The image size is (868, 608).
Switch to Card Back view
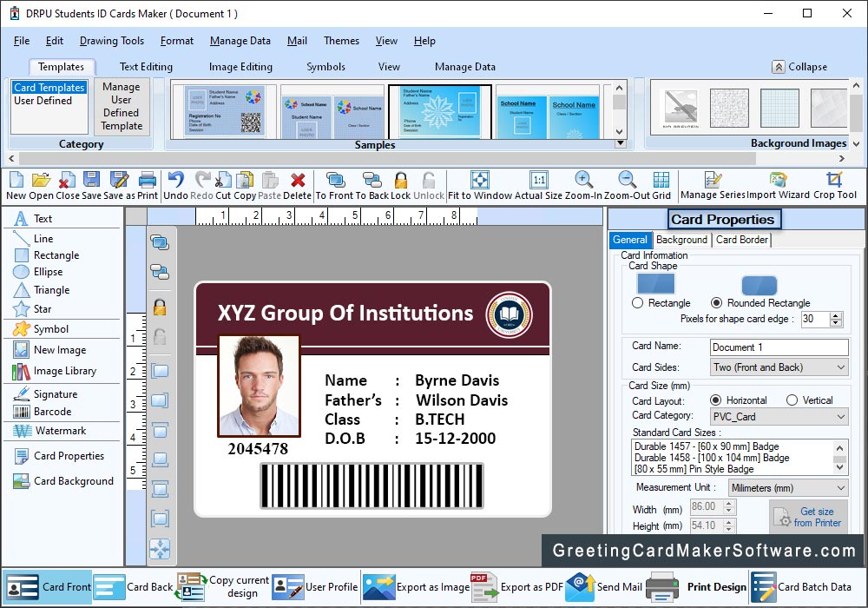(134, 587)
